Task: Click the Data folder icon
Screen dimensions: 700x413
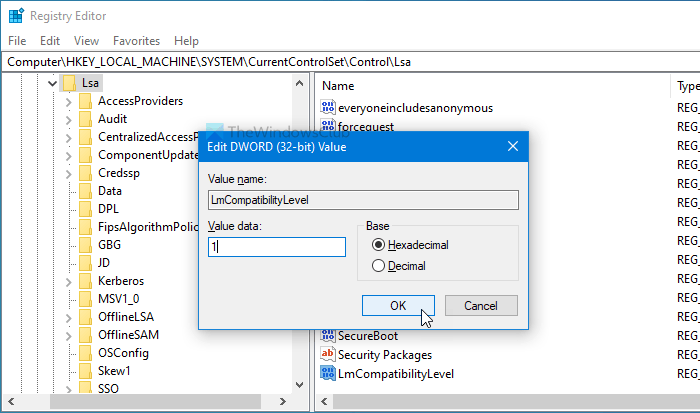Action: (x=85, y=191)
